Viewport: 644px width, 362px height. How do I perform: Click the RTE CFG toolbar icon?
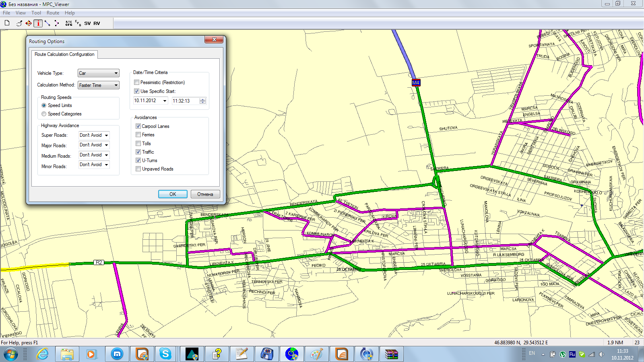pyautogui.click(x=69, y=23)
